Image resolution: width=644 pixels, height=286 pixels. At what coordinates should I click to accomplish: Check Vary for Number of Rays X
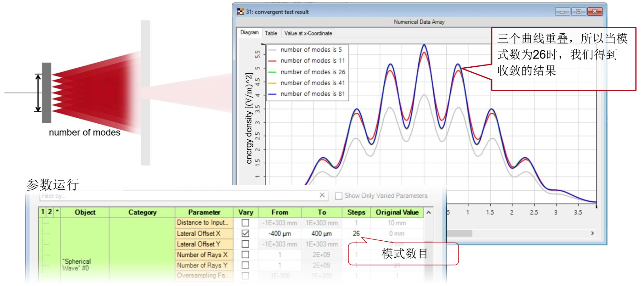pyautogui.click(x=245, y=255)
